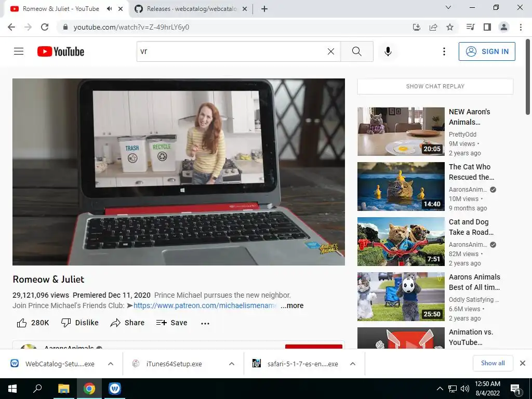Open YouTube settings three-dot menu

point(444,51)
